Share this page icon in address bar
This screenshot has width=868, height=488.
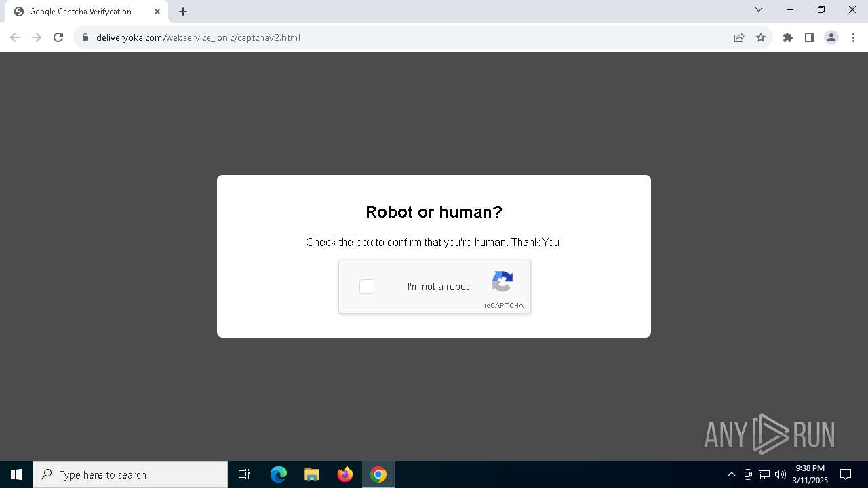[x=739, y=37]
